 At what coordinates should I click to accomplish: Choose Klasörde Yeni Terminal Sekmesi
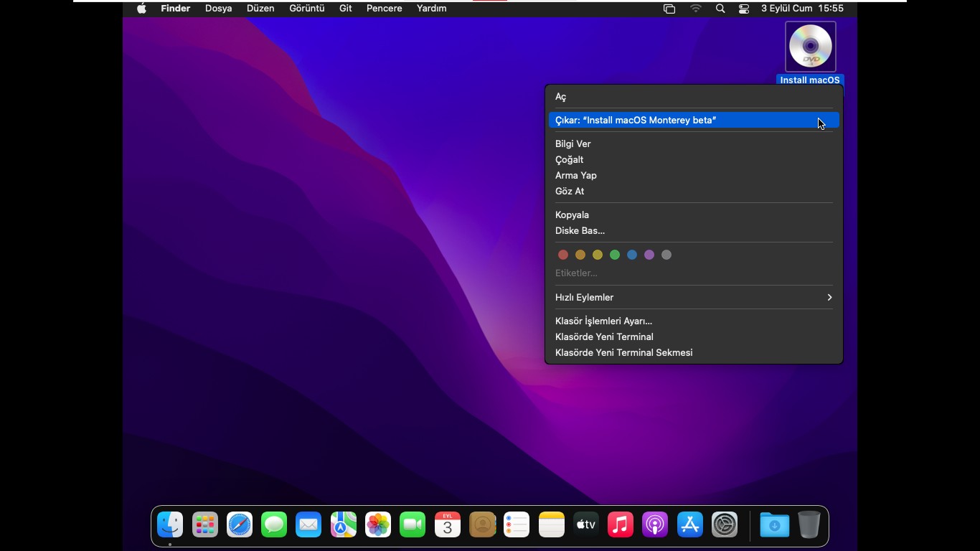[x=694, y=352]
